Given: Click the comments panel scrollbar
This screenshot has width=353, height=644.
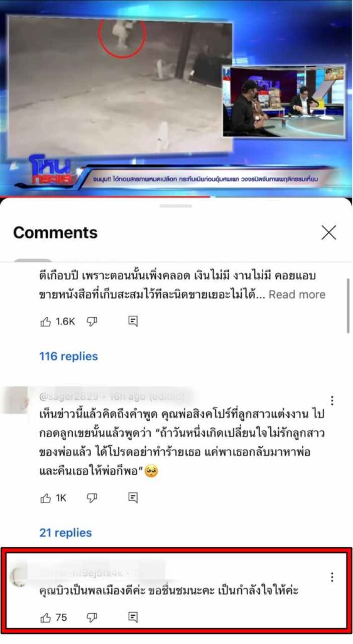Looking at the screenshot, I should pos(348,306).
